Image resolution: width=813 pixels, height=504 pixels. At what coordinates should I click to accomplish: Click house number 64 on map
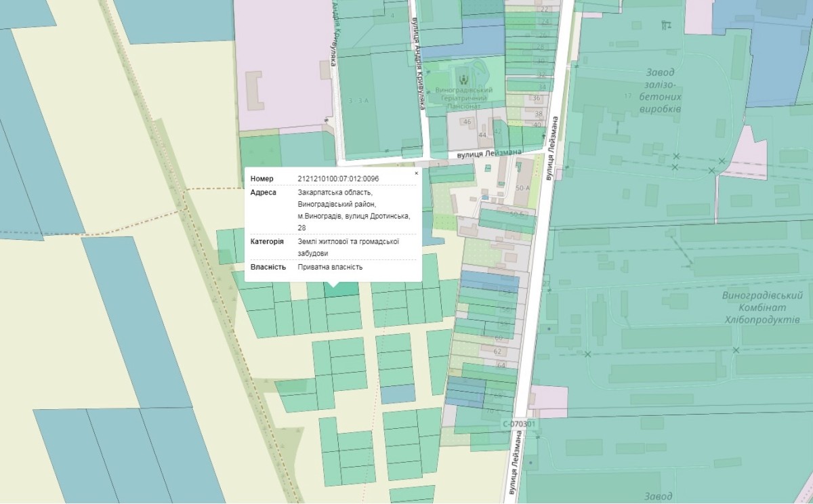(501, 366)
